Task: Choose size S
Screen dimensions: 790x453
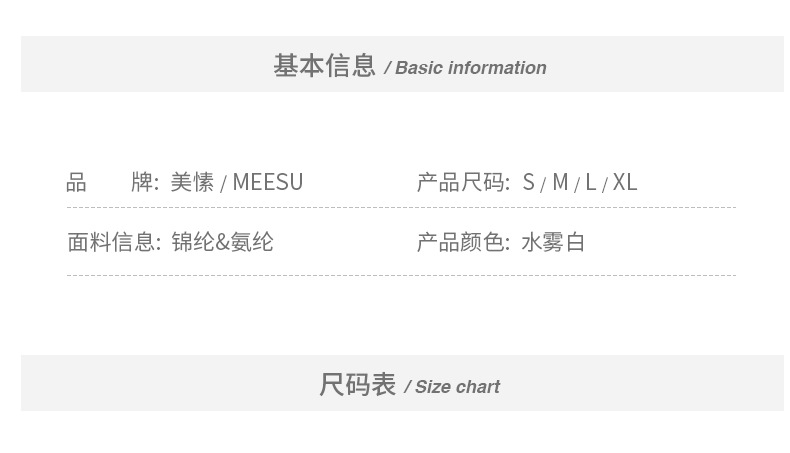Action: (x=528, y=182)
